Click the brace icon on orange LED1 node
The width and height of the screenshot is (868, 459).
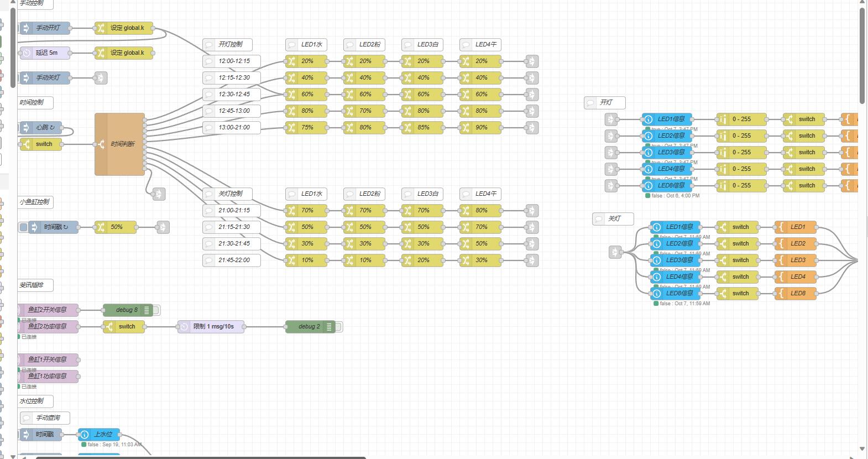(x=781, y=227)
